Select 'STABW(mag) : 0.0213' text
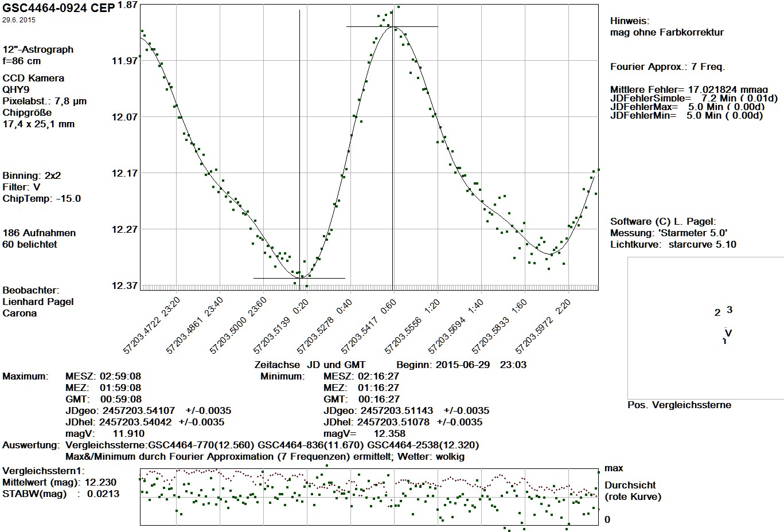784x532 pixels. (61, 494)
